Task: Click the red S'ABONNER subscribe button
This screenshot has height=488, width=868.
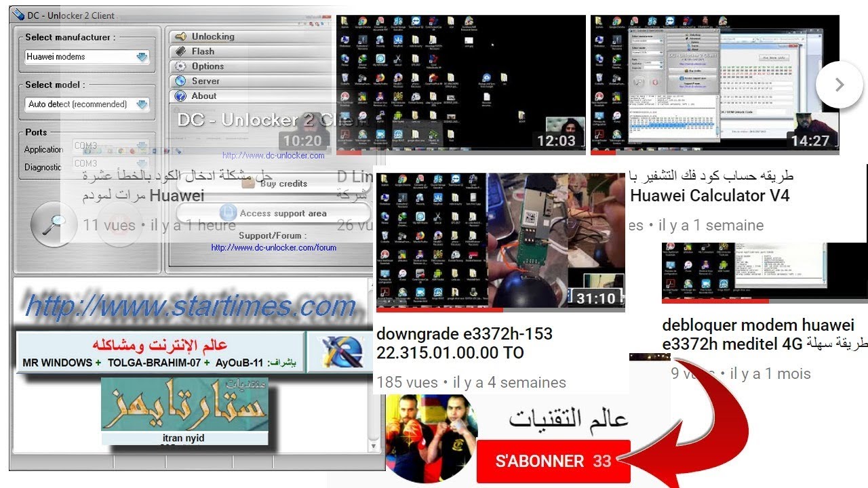Action: (553, 462)
